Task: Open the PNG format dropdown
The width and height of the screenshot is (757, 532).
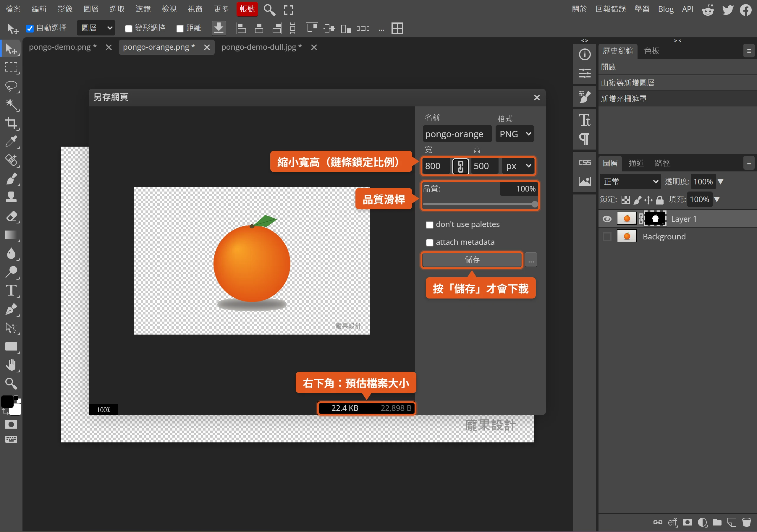Action: [x=514, y=134]
